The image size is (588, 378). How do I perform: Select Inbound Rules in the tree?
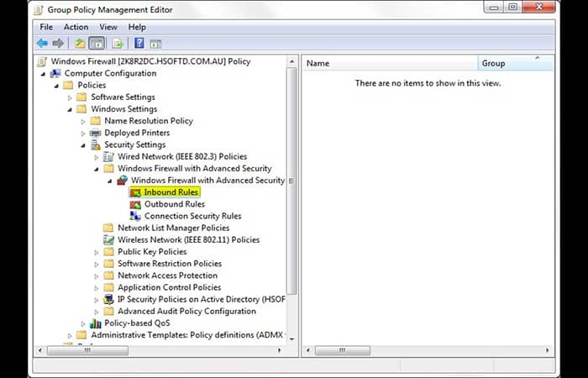point(171,192)
